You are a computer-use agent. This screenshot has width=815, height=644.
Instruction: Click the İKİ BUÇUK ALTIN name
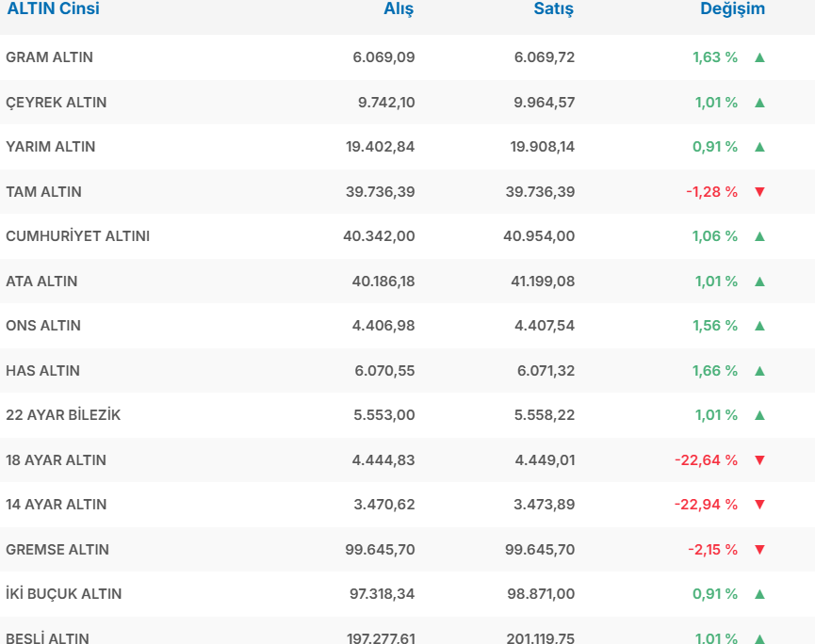(x=63, y=594)
